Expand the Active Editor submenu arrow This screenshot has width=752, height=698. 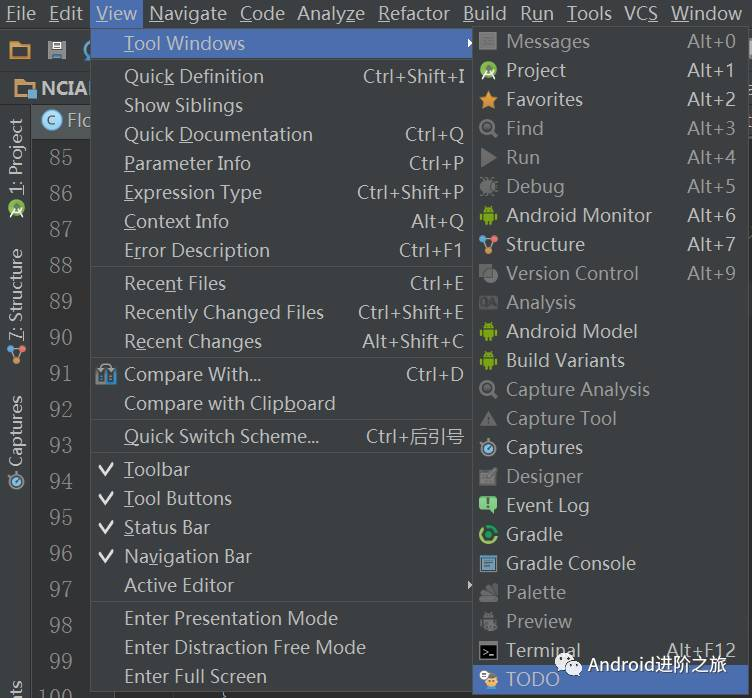469,585
